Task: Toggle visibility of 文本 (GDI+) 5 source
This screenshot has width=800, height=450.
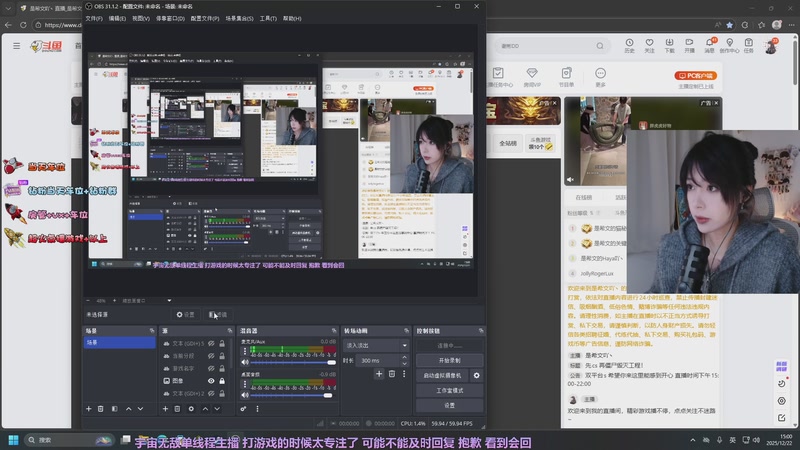Action: tap(211, 343)
